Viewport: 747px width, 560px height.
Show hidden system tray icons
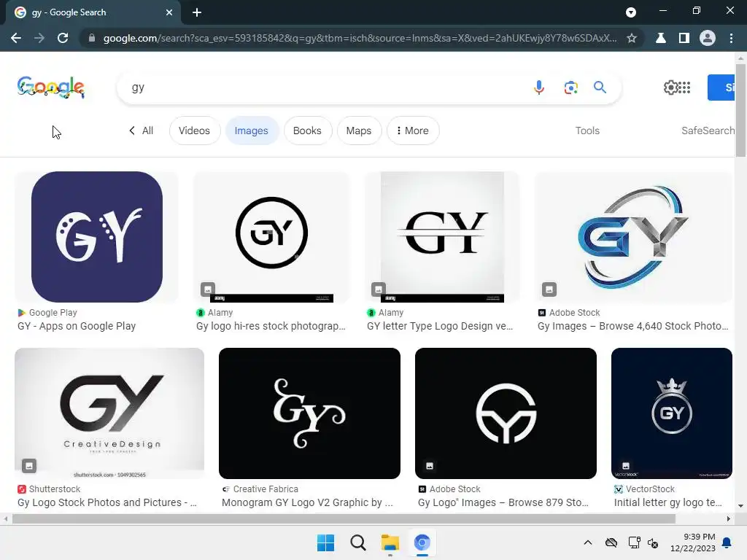click(588, 542)
